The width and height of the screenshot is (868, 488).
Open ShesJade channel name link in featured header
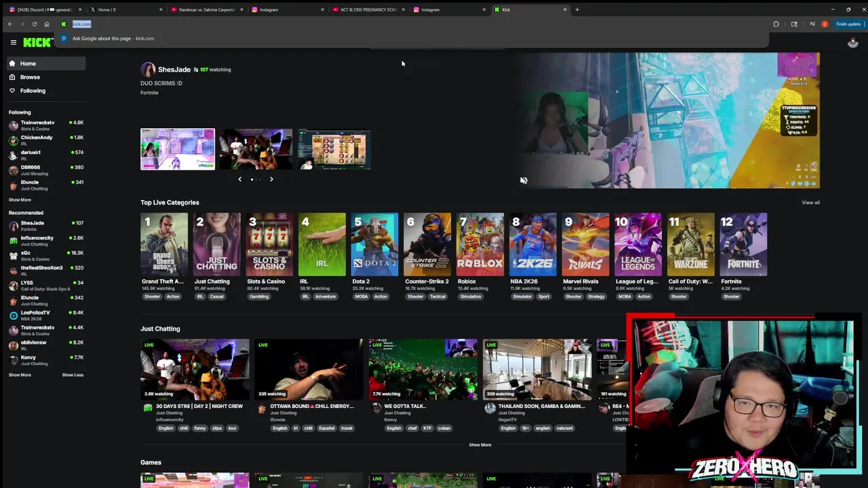[x=174, y=69]
